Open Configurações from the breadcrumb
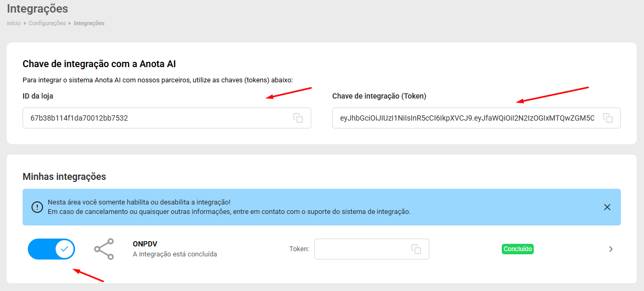Viewport: 644px width, 291px height. tap(47, 23)
